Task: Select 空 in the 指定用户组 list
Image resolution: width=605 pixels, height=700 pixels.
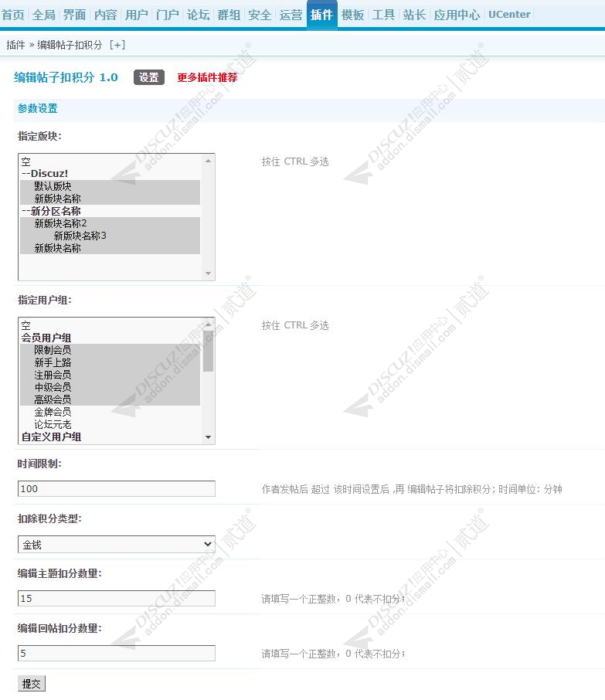Action: tap(110, 325)
